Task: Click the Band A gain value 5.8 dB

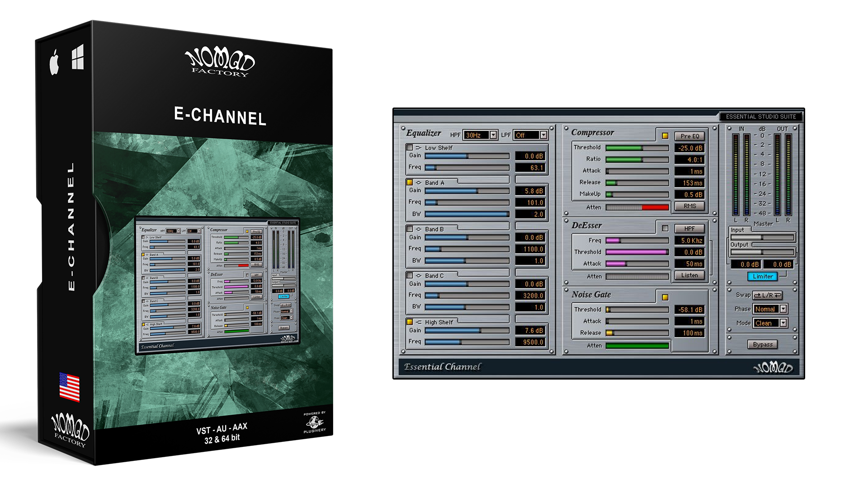Action: 530,191
